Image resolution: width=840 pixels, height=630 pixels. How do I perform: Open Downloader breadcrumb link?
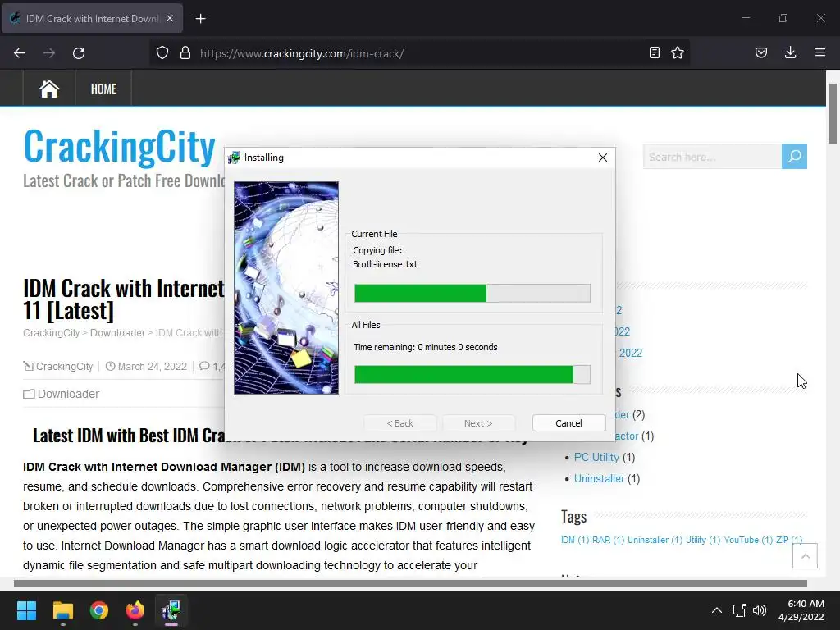tap(117, 333)
